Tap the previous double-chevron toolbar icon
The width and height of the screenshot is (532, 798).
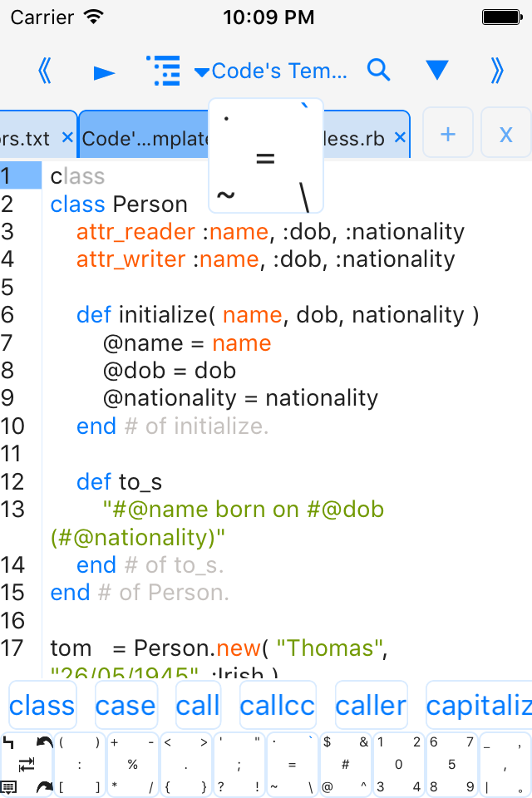point(45,70)
